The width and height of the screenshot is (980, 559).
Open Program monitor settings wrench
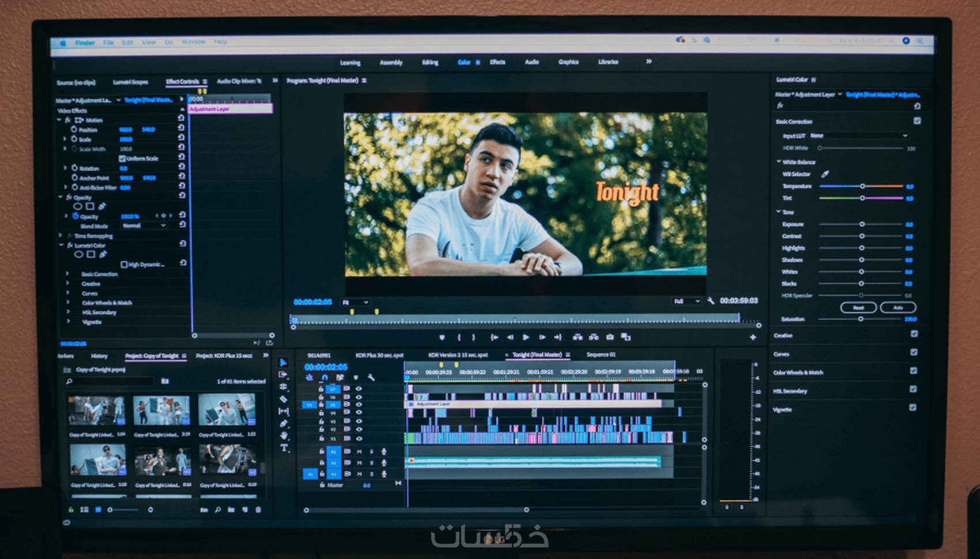(x=711, y=301)
